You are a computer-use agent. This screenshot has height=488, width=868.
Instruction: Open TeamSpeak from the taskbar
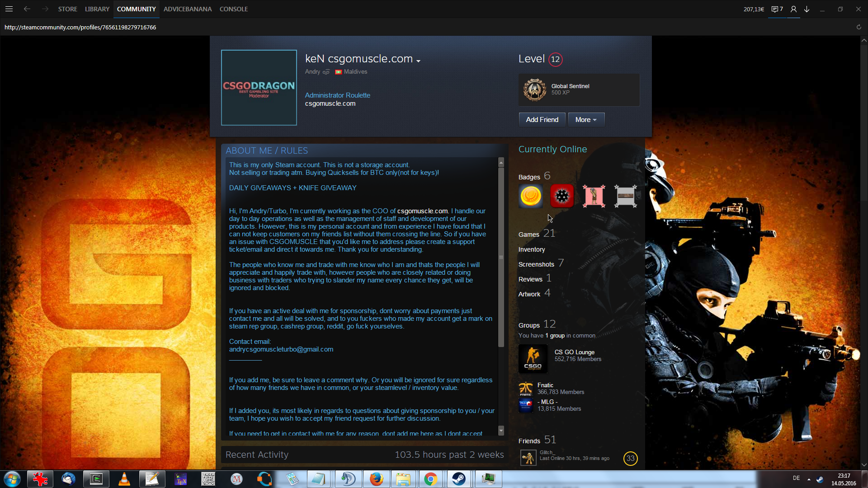[348, 479]
